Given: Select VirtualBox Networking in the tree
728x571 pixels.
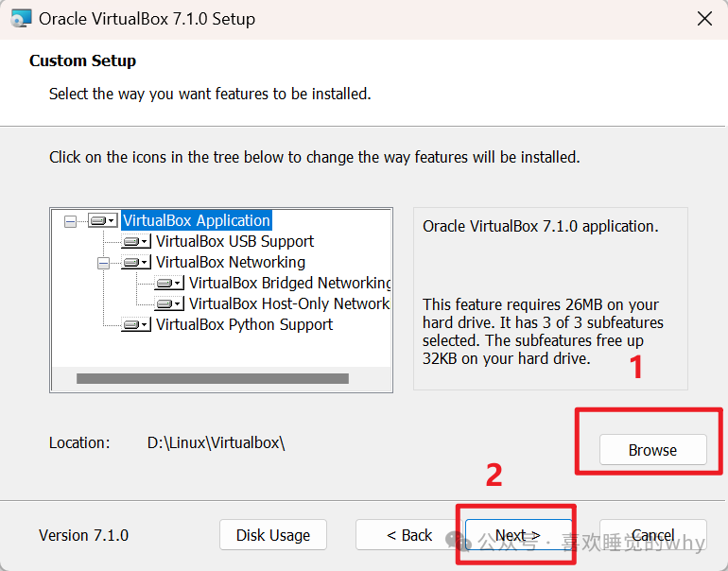Looking at the screenshot, I should point(231,262).
